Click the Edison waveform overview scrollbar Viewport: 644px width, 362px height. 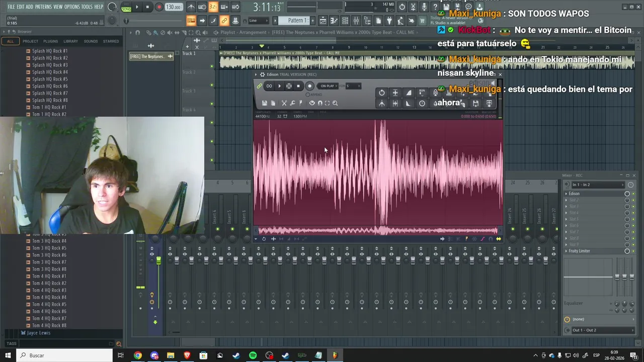click(x=378, y=230)
